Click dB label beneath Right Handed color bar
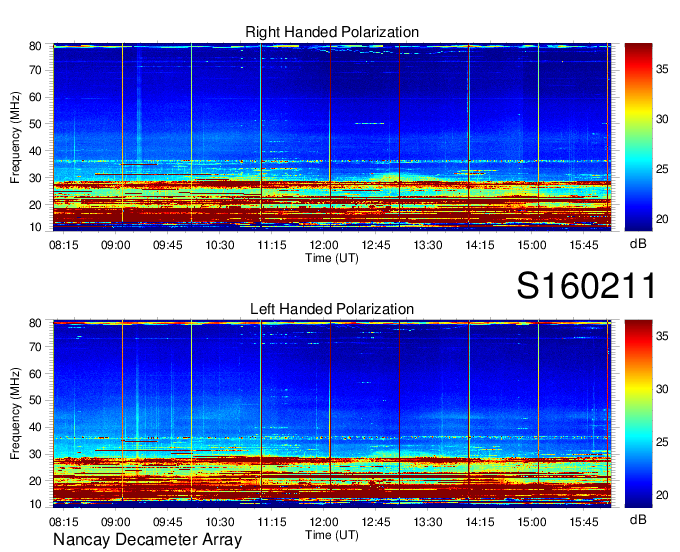 point(638,244)
